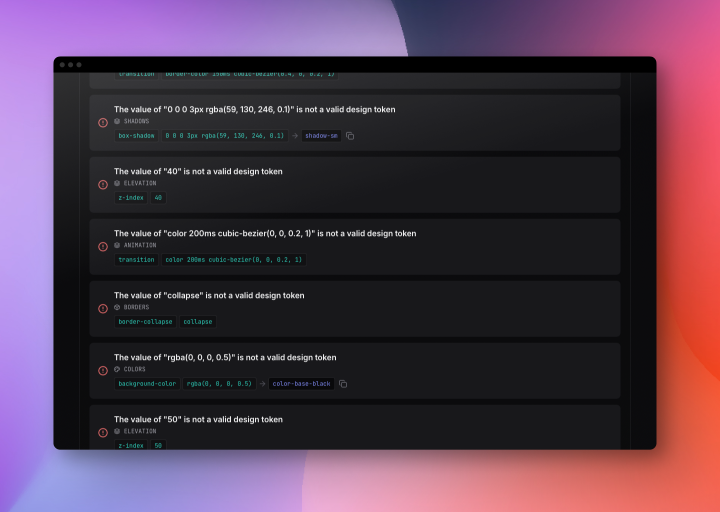Screen dimensions: 720x512
Task: Select the shadow-sm suggested token chip
Action: click(x=321, y=136)
